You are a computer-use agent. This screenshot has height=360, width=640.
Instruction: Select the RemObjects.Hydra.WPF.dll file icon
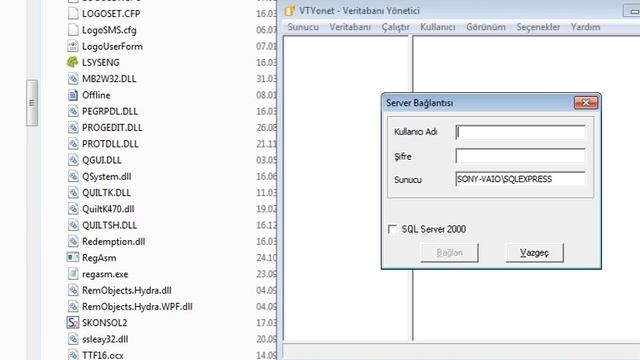pos(73,307)
